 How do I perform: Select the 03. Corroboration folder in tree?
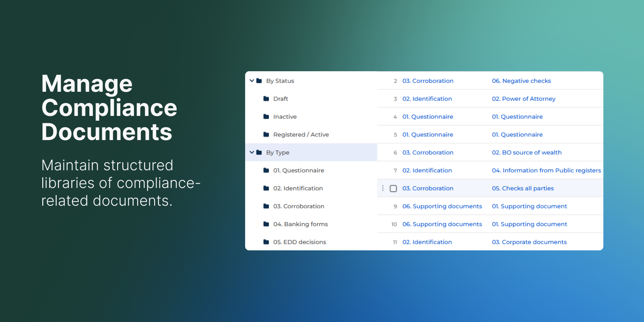[299, 206]
